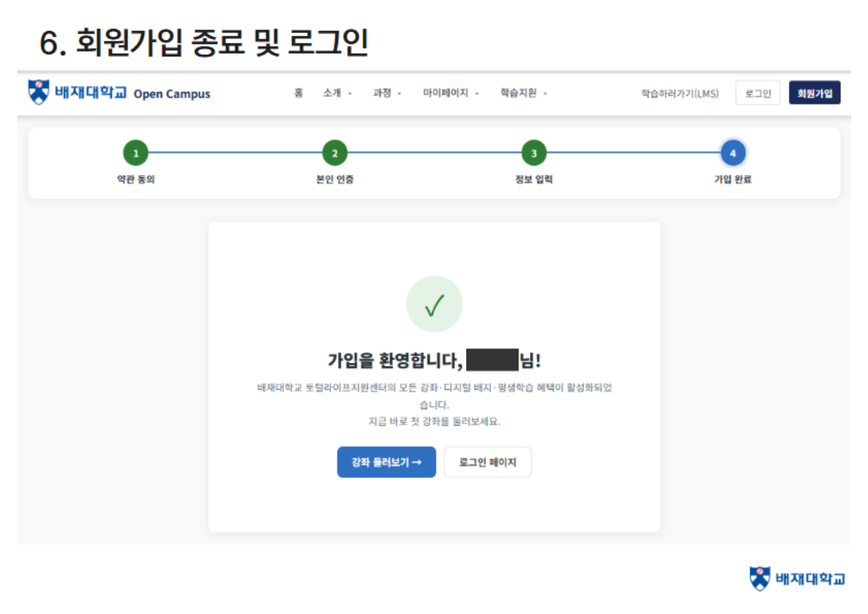Image resolution: width=868 pixels, height=614 pixels.
Task: Expand the 소개 dropdown menu
Action: point(337,94)
